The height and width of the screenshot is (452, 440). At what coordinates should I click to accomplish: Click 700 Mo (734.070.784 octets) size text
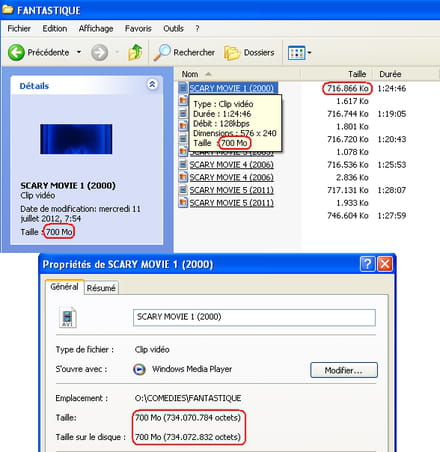(x=188, y=417)
